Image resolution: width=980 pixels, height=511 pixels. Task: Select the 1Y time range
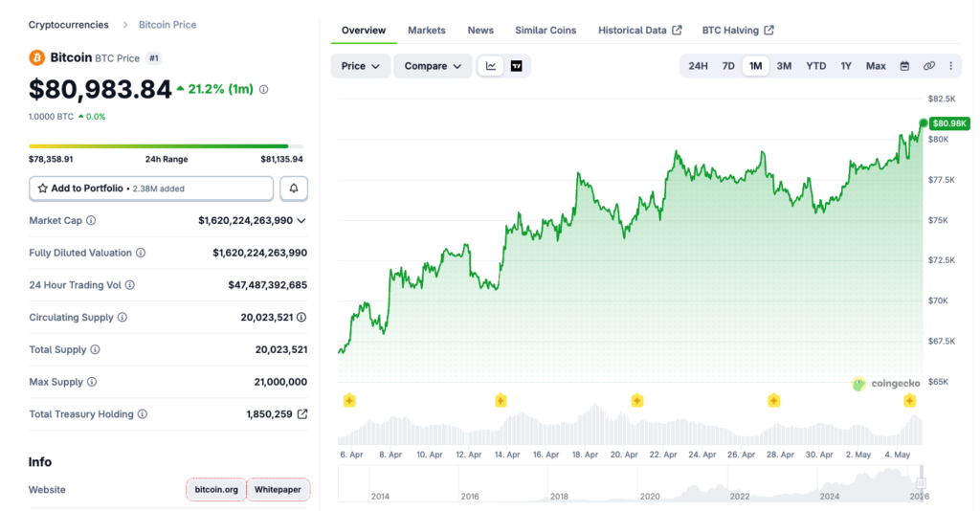pos(846,66)
